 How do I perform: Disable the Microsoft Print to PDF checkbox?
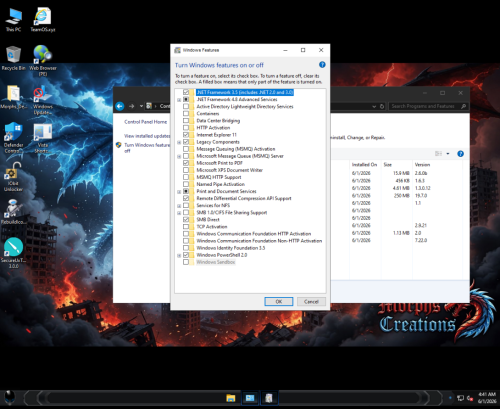coord(186,163)
